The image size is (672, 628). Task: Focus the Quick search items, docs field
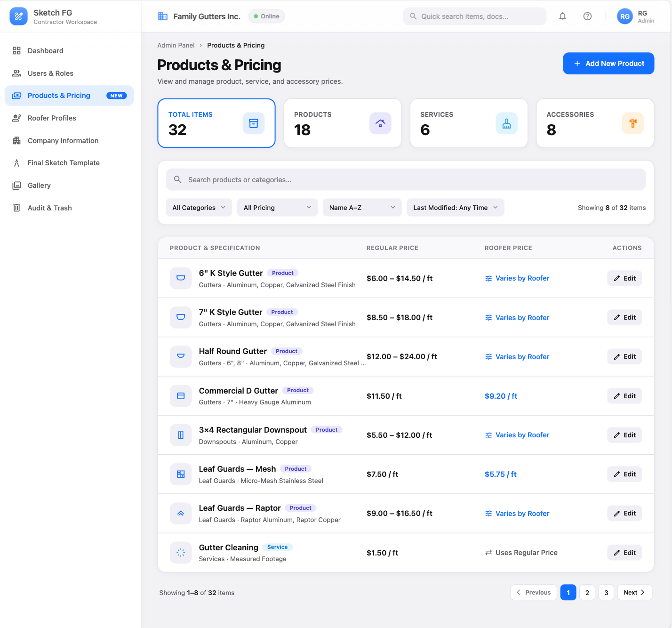tap(474, 16)
